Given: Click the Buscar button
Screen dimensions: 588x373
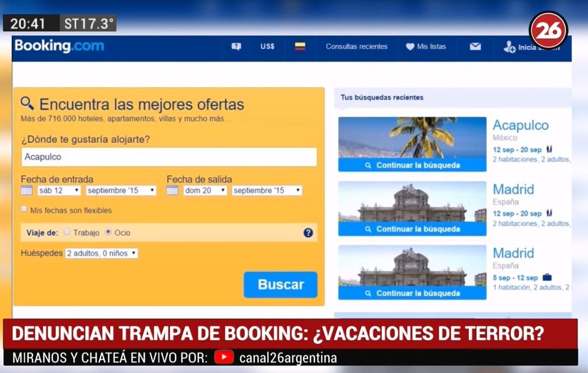Looking at the screenshot, I should (281, 285).
